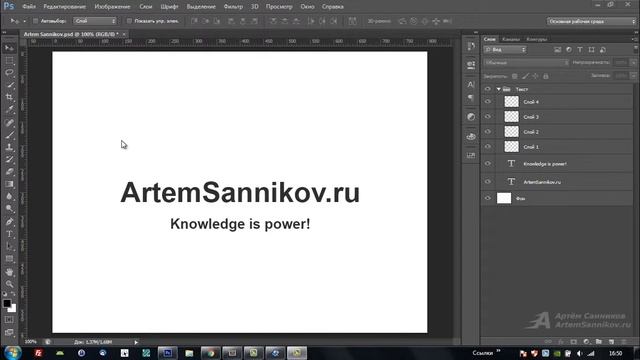This screenshot has width=640, height=360.
Task: Select the Eraser tool
Action: [x=9, y=172]
